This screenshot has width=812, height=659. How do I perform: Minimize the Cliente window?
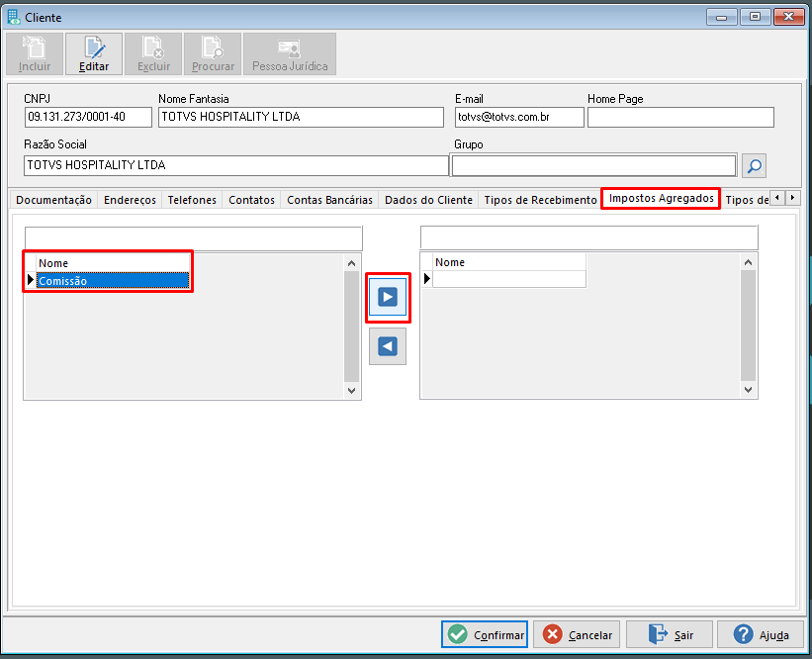pos(721,17)
